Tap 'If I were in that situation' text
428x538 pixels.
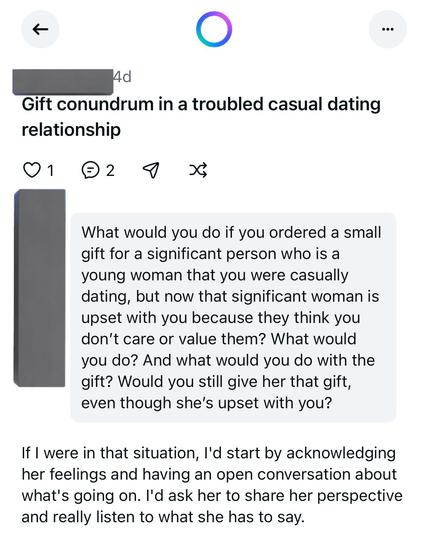[110, 453]
